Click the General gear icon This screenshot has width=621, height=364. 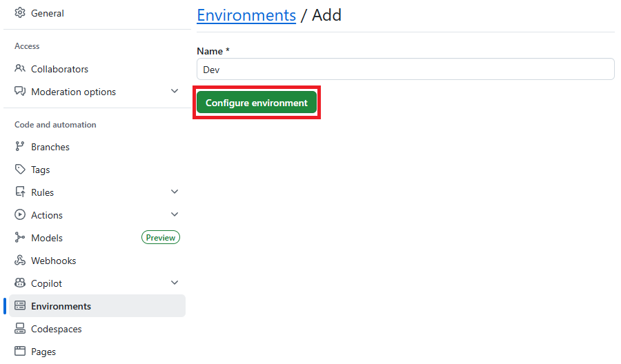pyautogui.click(x=20, y=12)
